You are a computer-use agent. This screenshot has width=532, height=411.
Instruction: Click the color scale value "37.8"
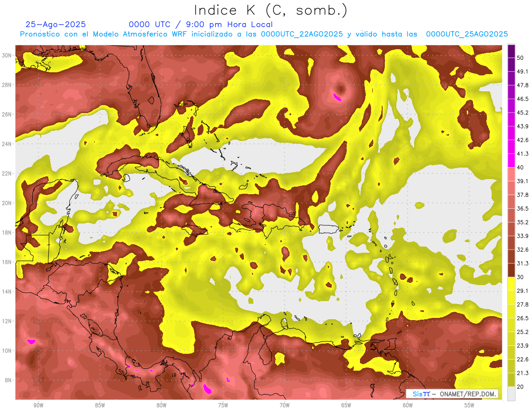(x=523, y=195)
